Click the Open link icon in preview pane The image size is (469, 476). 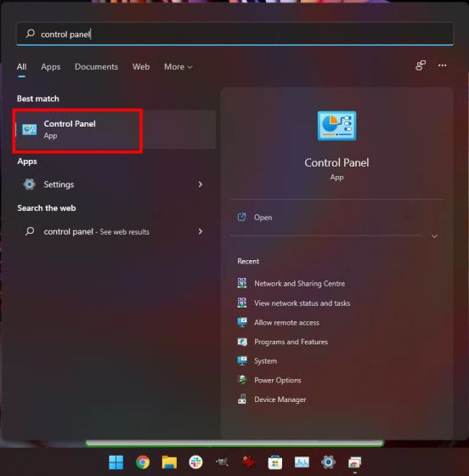241,217
